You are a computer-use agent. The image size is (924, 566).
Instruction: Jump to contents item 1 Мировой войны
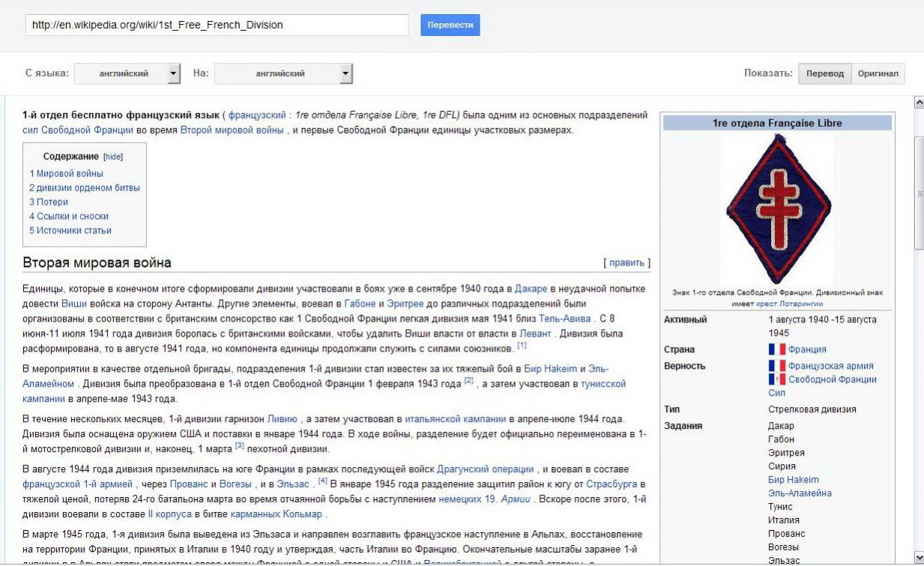(66, 174)
